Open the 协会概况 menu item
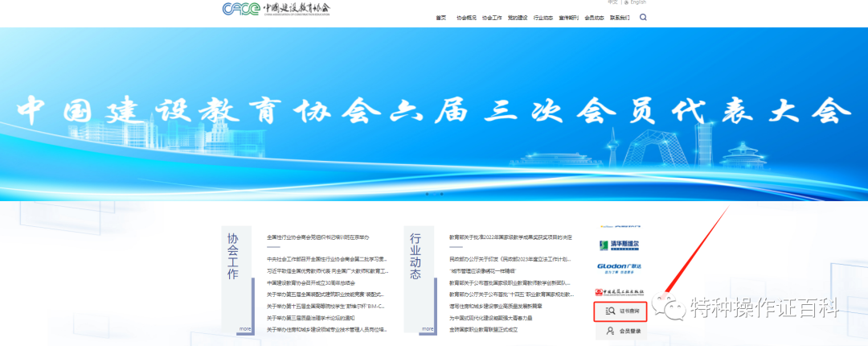Image resolution: width=868 pixels, height=346 pixels. pyautogui.click(x=466, y=18)
